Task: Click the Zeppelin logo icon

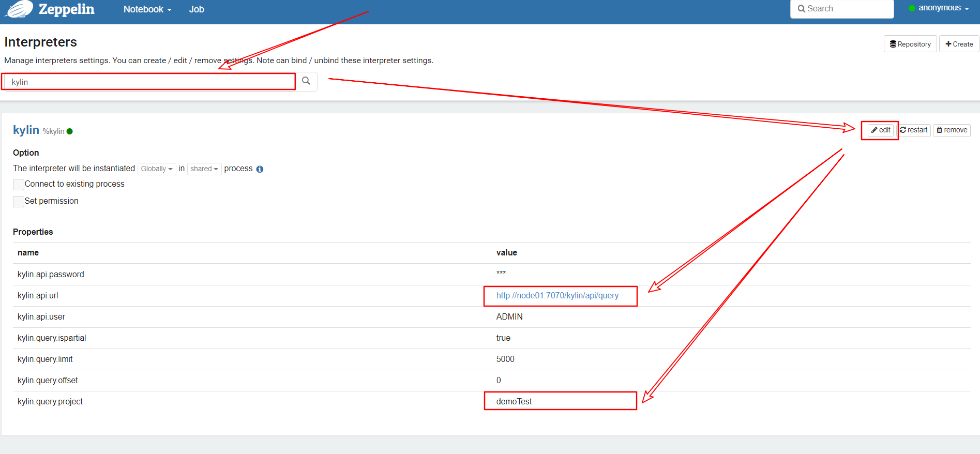Action: pos(19,9)
